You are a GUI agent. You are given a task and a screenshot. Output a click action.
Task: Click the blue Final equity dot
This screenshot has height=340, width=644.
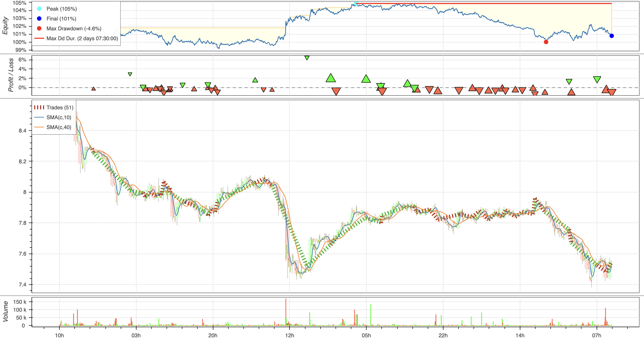(x=611, y=36)
